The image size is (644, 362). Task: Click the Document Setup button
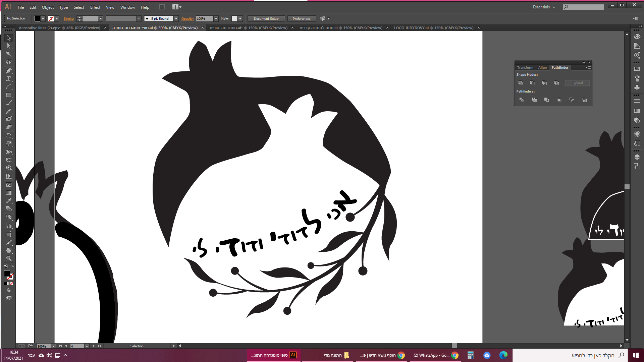click(x=266, y=19)
